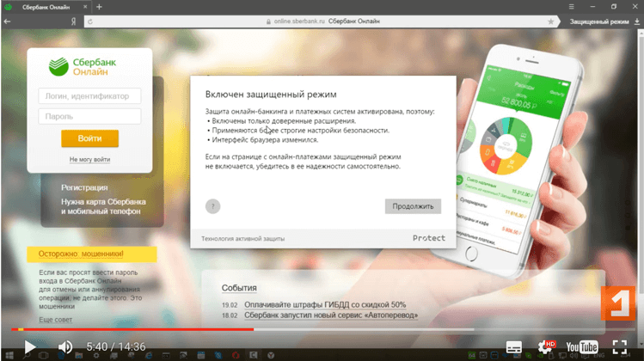644x361 pixels.
Task: Click the Осторожно: мошенники! banner
Action: pyautogui.click(x=92, y=254)
